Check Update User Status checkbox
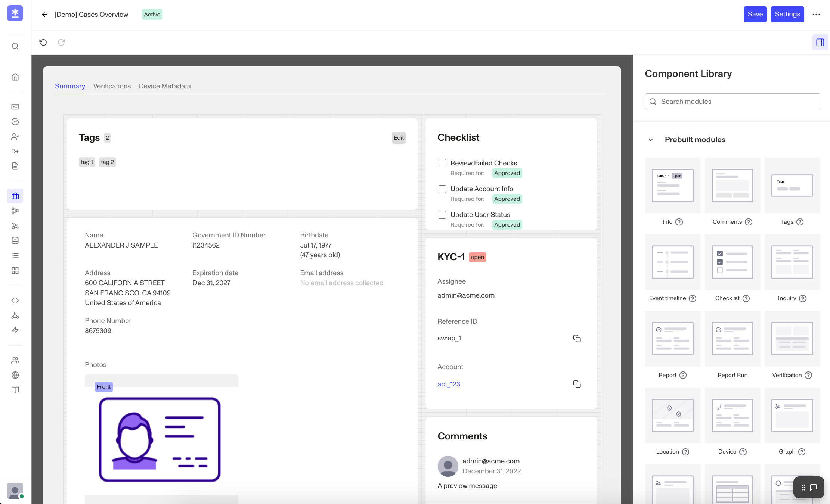830x504 pixels. pyautogui.click(x=442, y=215)
